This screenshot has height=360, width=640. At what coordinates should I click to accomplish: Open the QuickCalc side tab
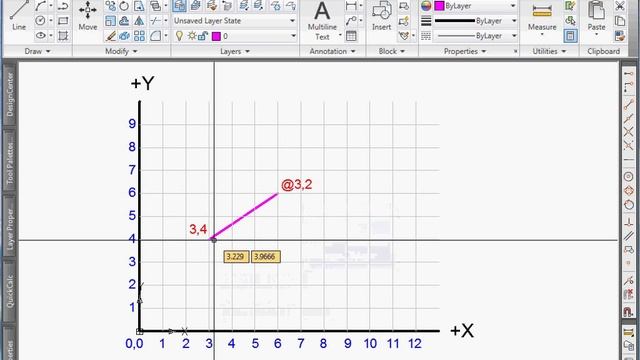tap(9, 291)
